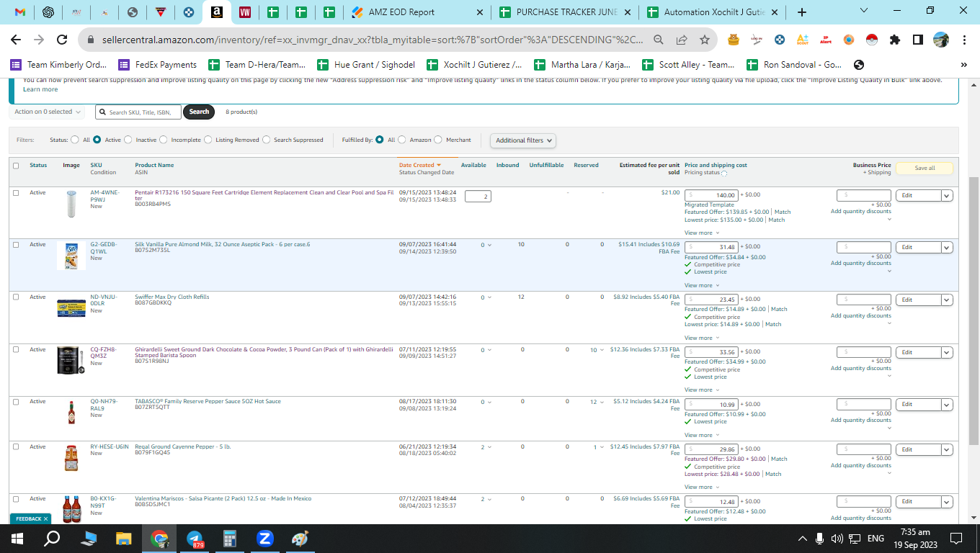Switch to the PURCHASE TRACKER JUNE tab
Screen dimensions: 980x553
[566, 12]
